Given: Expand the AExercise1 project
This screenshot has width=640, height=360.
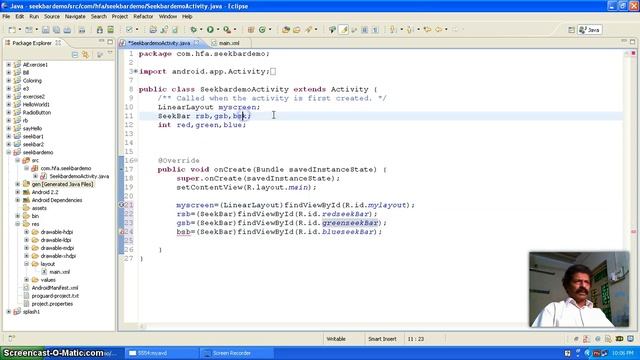Looking at the screenshot, I should pyautogui.click(x=9, y=64).
